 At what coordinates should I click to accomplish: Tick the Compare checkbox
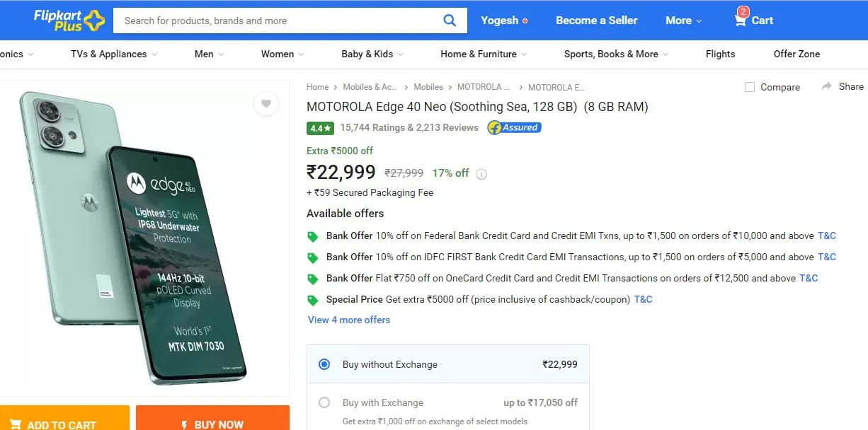tap(750, 87)
